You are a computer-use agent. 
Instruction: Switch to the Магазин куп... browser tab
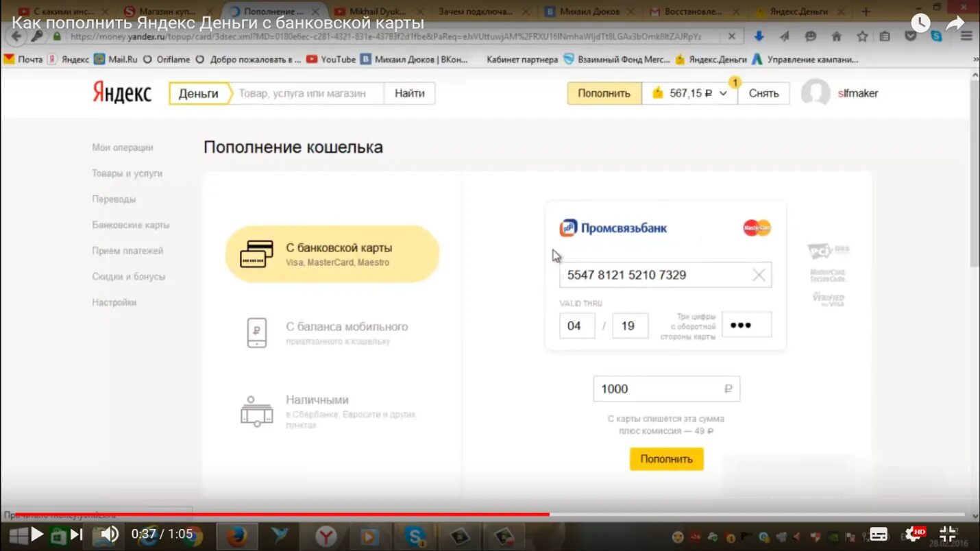tap(167, 12)
